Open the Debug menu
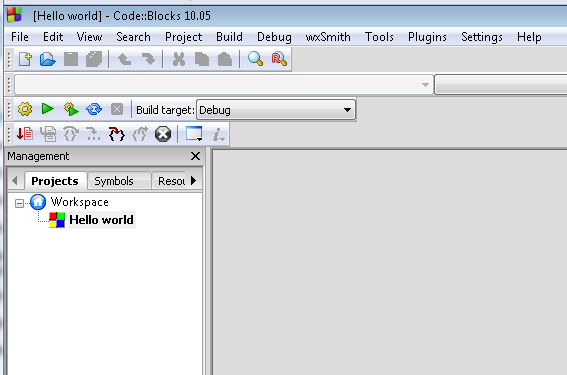This screenshot has width=567, height=375. click(274, 37)
